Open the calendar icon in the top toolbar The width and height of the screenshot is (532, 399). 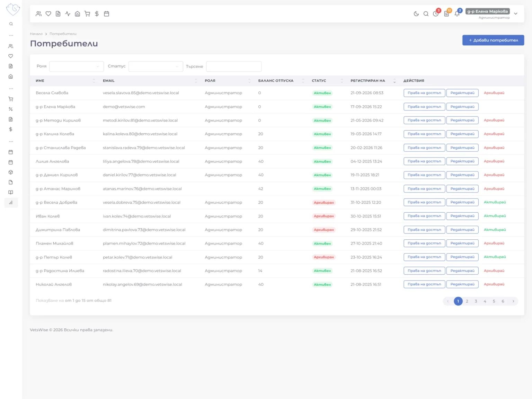107,14
